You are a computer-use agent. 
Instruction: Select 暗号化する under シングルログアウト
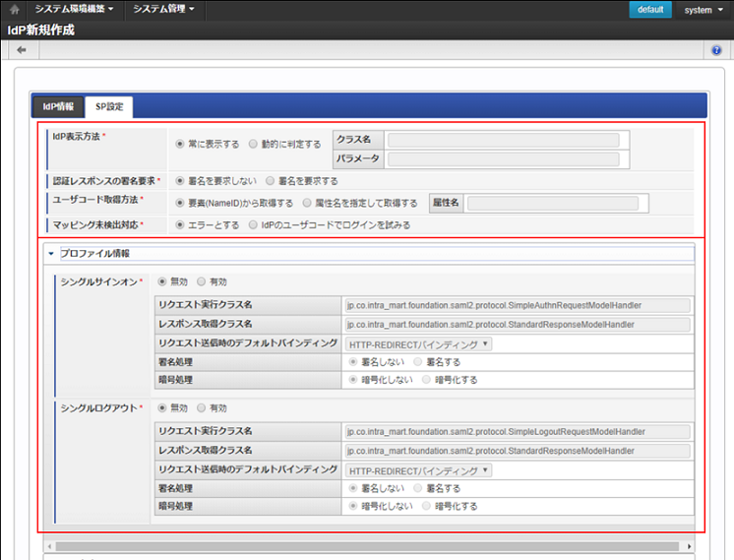[x=426, y=506]
